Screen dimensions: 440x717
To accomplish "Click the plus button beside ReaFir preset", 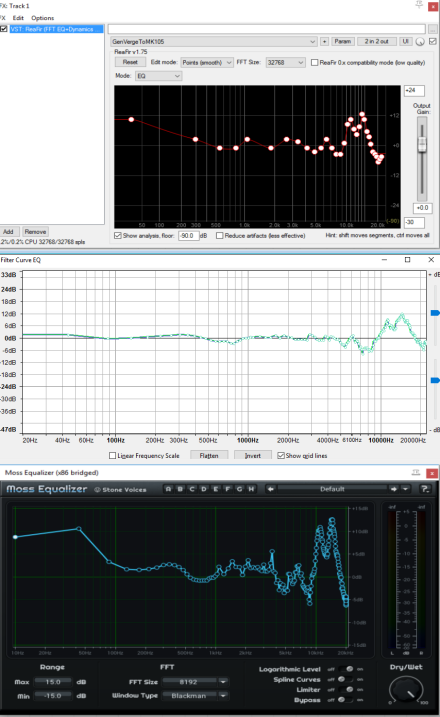I will coord(324,41).
